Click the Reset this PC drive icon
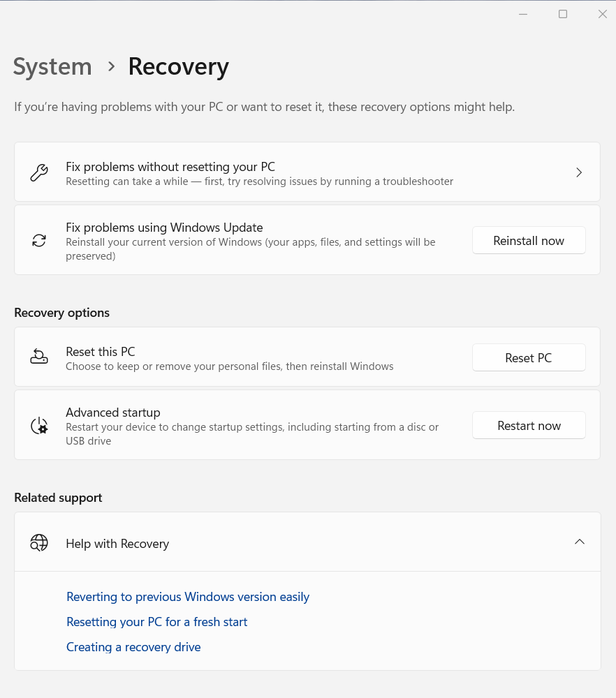This screenshot has width=616, height=698. [39, 357]
